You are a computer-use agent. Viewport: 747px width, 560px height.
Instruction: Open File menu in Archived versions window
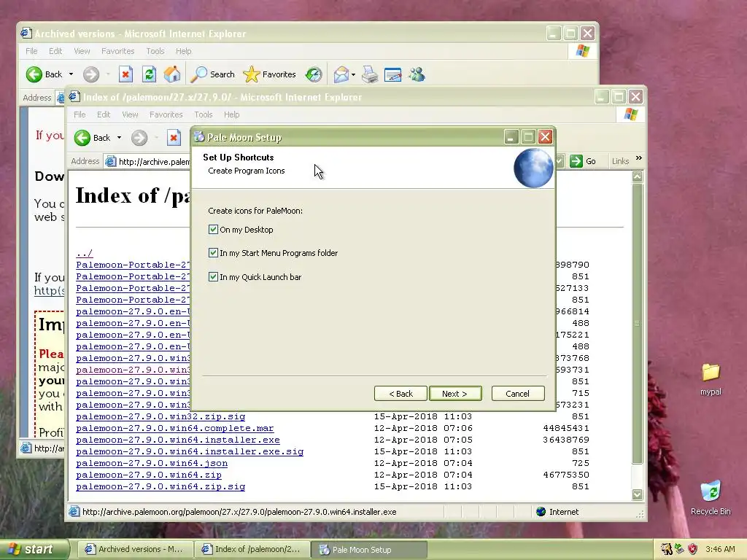point(31,51)
